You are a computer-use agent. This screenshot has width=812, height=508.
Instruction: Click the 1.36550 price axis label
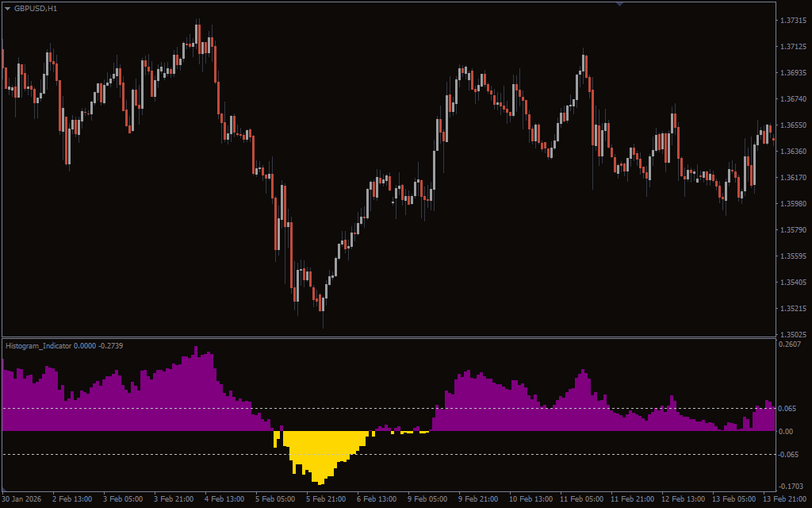point(793,125)
